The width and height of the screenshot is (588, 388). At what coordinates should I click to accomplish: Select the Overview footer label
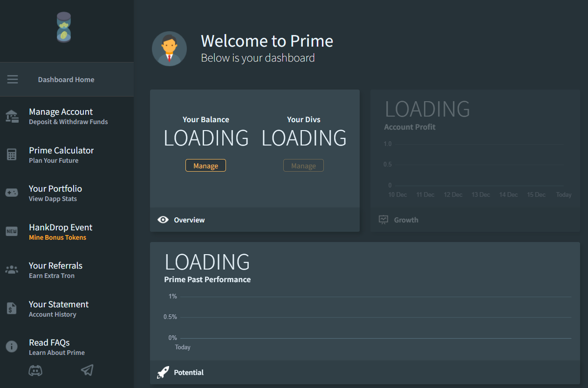click(189, 220)
